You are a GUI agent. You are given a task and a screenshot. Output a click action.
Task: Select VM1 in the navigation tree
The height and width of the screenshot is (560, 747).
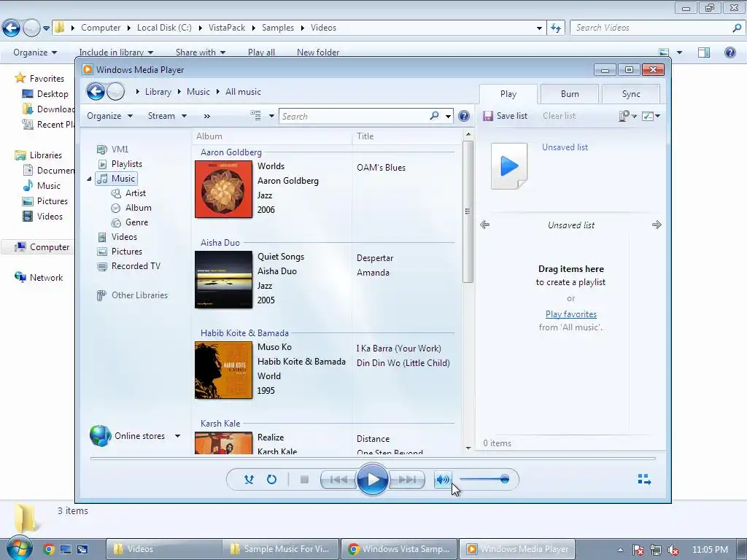click(113, 149)
